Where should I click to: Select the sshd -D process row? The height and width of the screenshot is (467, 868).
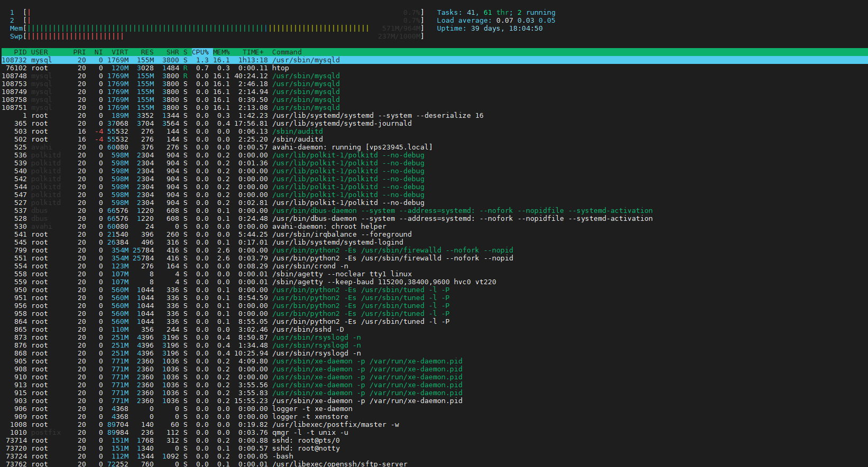[434, 330]
